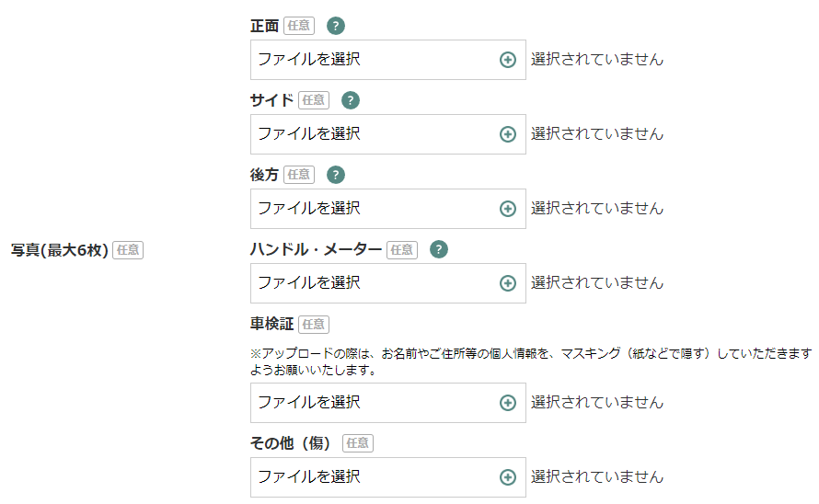Click the plus icon in 車検証 file field

pyautogui.click(x=508, y=403)
